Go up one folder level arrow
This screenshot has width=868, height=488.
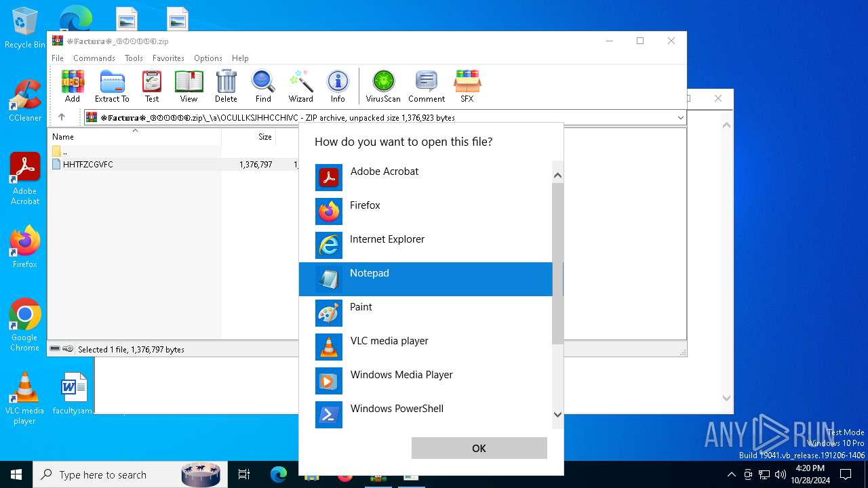(x=62, y=117)
